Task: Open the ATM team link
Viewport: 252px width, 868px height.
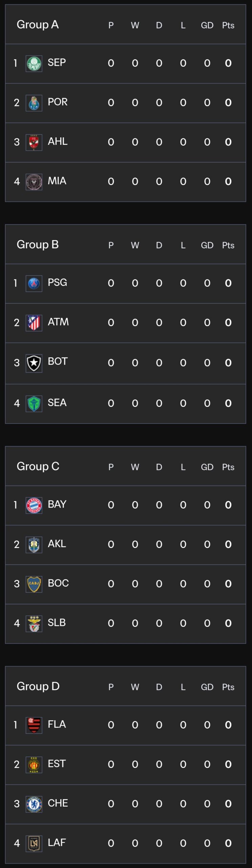Action: [x=58, y=322]
